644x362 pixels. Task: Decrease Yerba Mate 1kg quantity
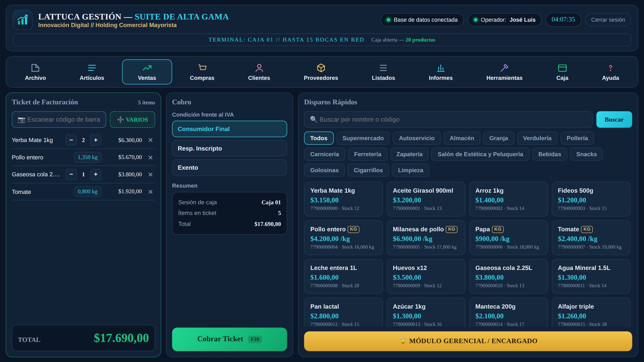pos(71,140)
